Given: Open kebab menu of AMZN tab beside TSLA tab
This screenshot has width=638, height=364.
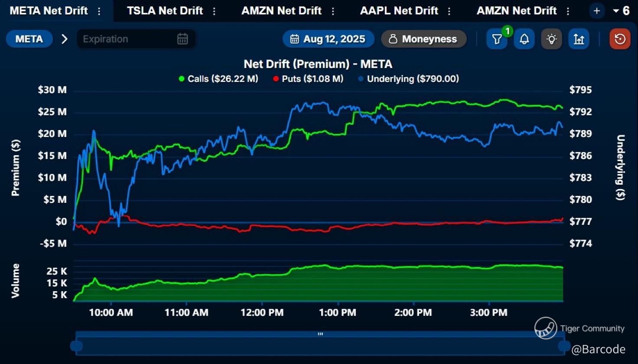Looking at the screenshot, I should 333,11.
